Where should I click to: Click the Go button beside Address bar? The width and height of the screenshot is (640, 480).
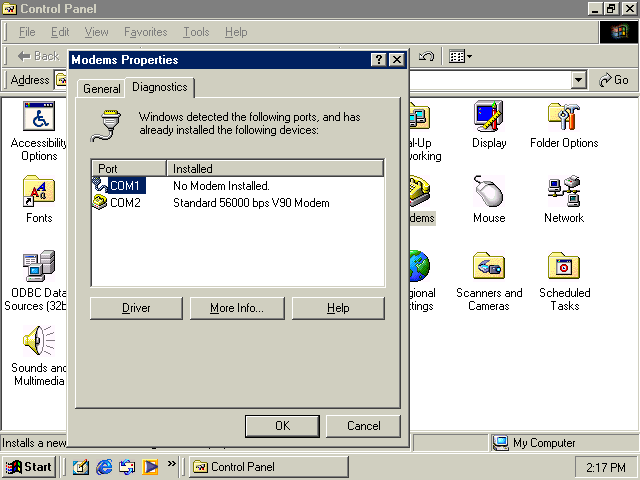(x=613, y=80)
